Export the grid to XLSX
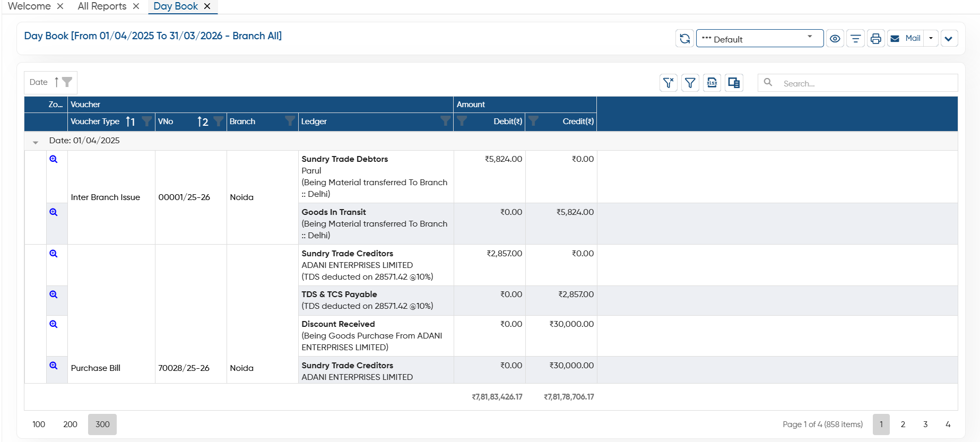Image resolution: width=980 pixels, height=442 pixels. [712, 83]
